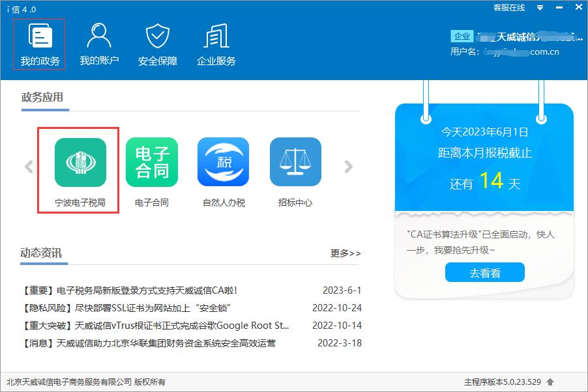The width and height of the screenshot is (588, 392).
Task: Open the 电子合同 application
Action: (x=151, y=162)
